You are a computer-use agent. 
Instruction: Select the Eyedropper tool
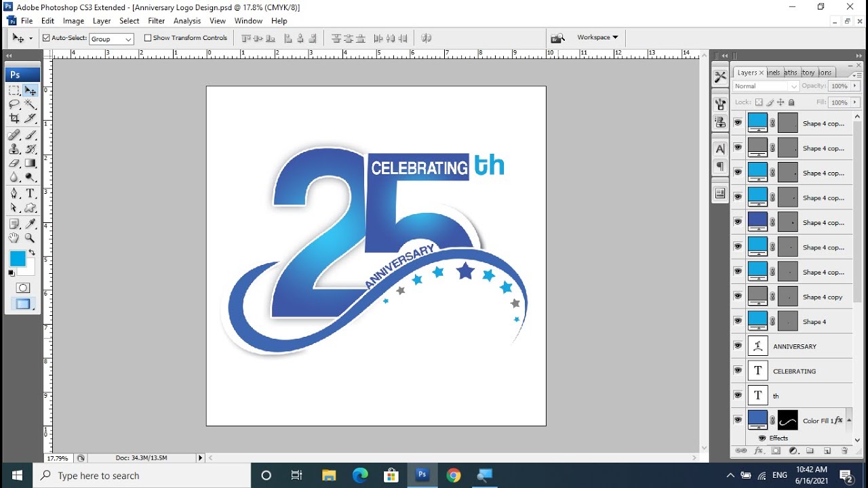(31, 224)
